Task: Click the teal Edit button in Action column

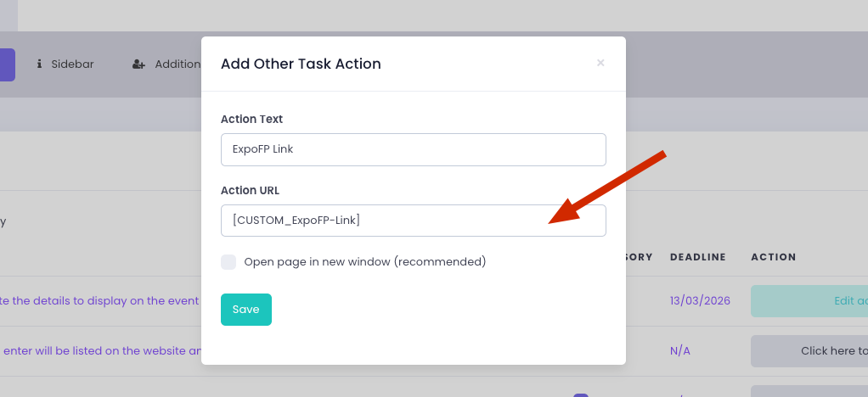Action: click(809, 300)
